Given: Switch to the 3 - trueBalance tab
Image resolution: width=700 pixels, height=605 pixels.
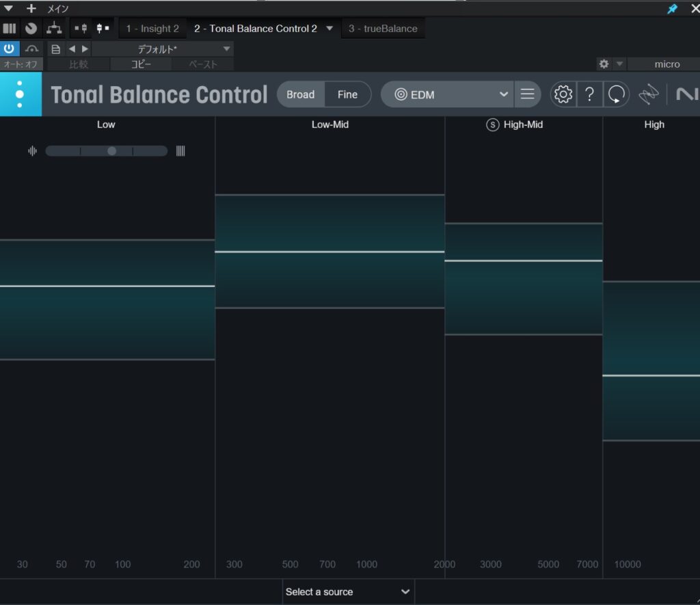Looking at the screenshot, I should coord(383,29).
